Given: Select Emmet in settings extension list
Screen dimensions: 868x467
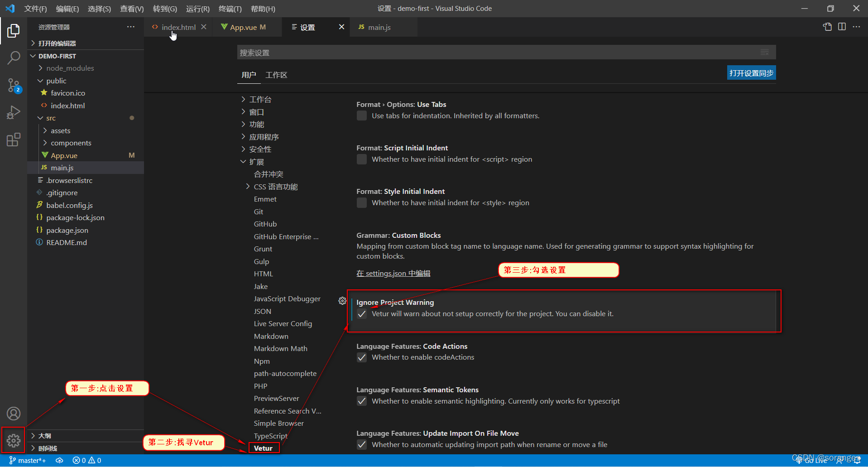Looking at the screenshot, I should point(265,199).
